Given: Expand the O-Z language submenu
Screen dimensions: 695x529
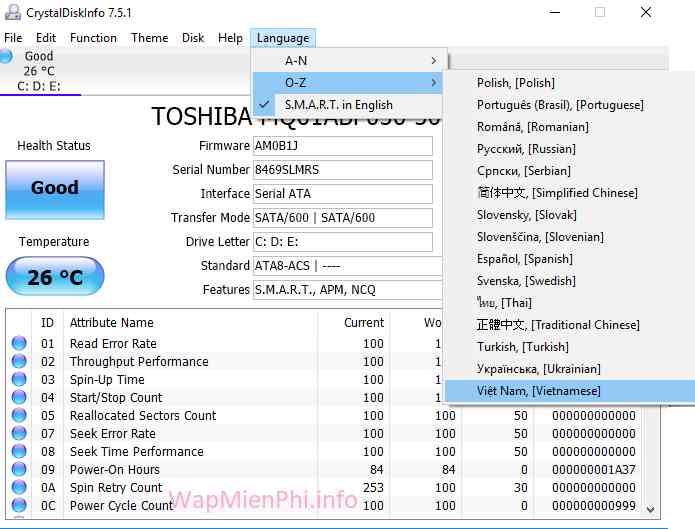Looking at the screenshot, I should [348, 82].
